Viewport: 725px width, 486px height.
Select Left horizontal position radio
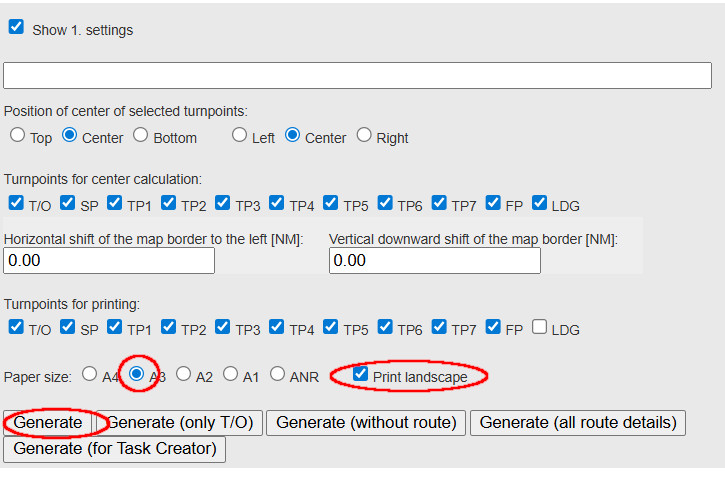click(x=240, y=135)
